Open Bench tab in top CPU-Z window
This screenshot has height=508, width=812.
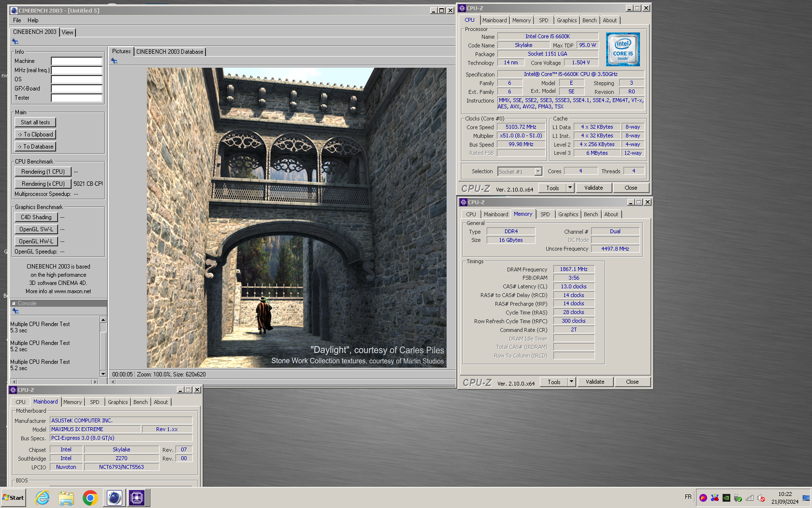589,20
